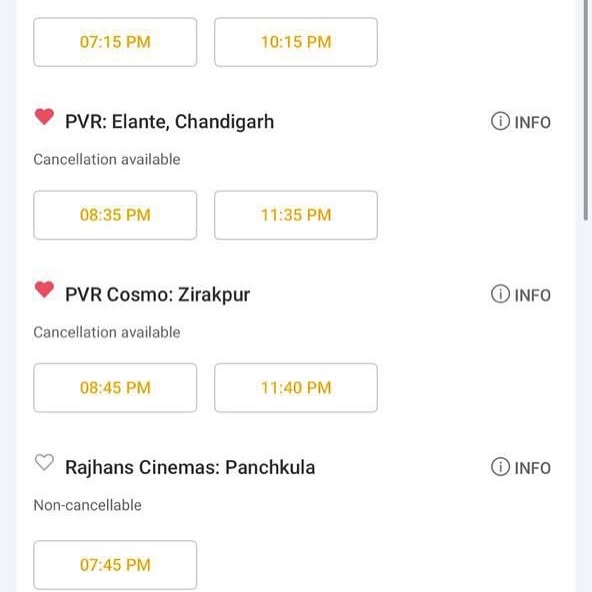Open PVR Cosmo: Zirakpur cinema name
Viewport: 592px width, 592px height.
click(157, 295)
